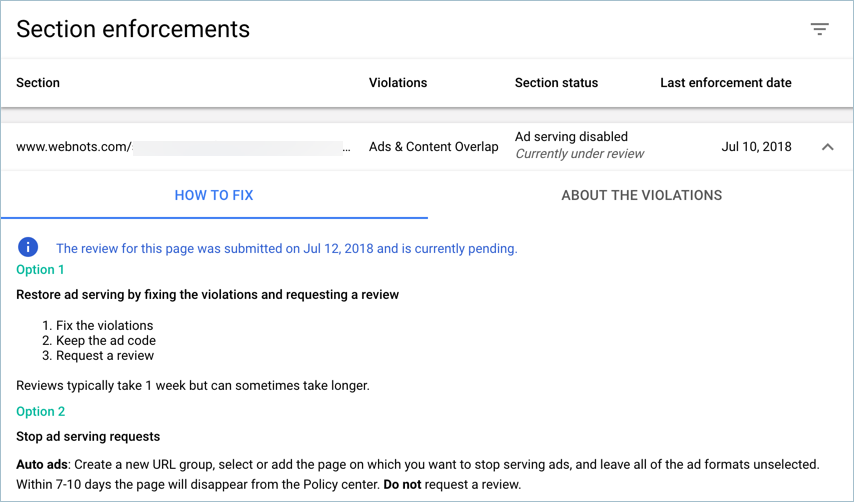Click the pending review submitted message
The width and height of the screenshot is (854, 502).
[286, 248]
